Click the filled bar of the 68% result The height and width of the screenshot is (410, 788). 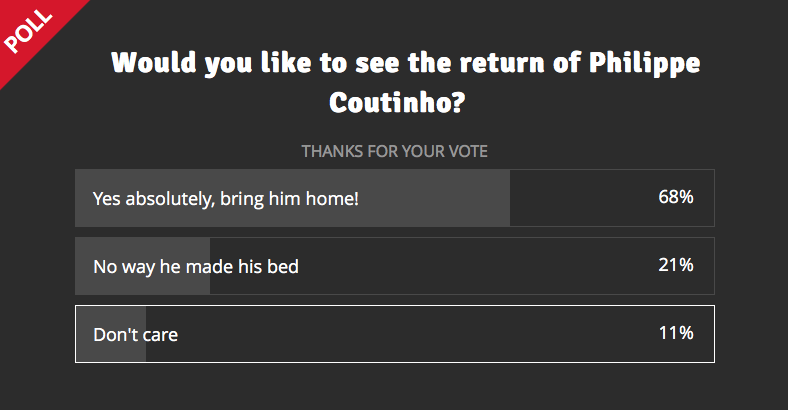coord(292,198)
